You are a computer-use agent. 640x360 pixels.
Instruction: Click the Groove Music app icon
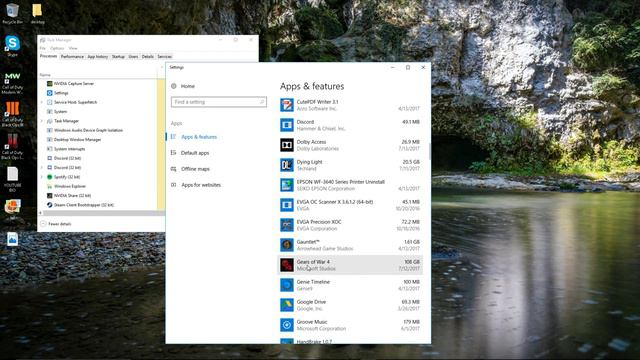coord(287,325)
